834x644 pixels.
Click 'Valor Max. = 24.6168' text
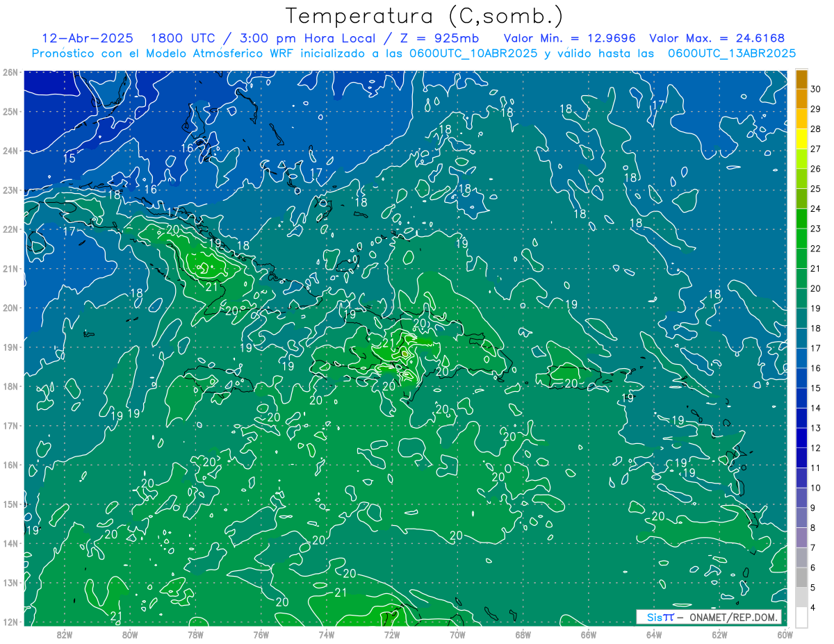pos(717,38)
